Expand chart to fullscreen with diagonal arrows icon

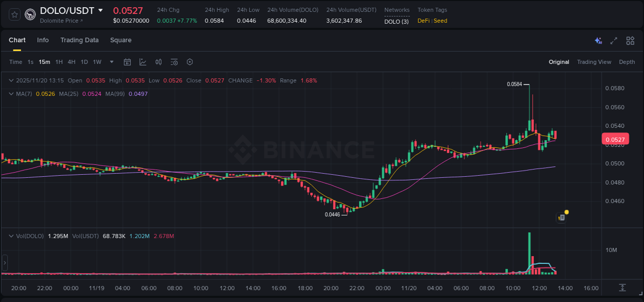point(614,40)
